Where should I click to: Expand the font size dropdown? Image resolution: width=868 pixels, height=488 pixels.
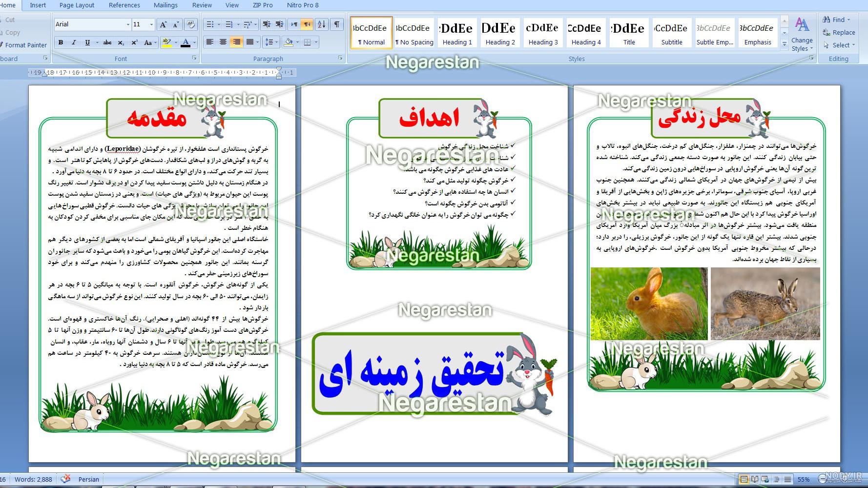(151, 24)
